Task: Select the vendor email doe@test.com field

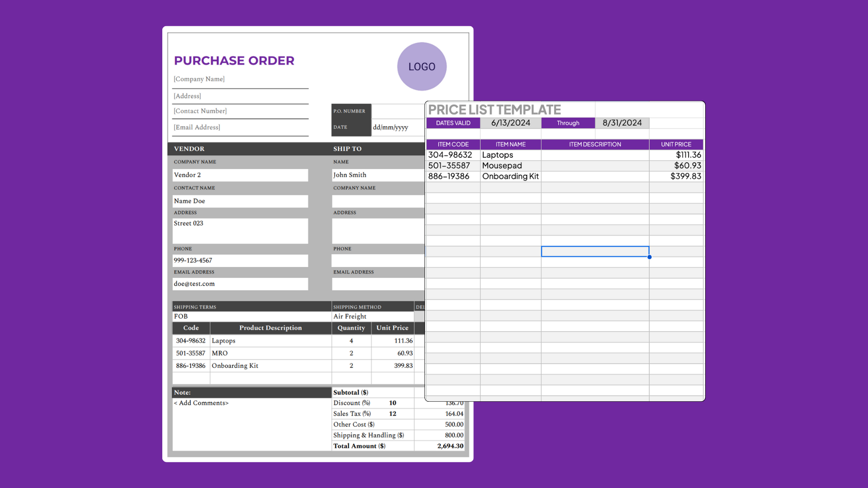Action: coord(240,284)
